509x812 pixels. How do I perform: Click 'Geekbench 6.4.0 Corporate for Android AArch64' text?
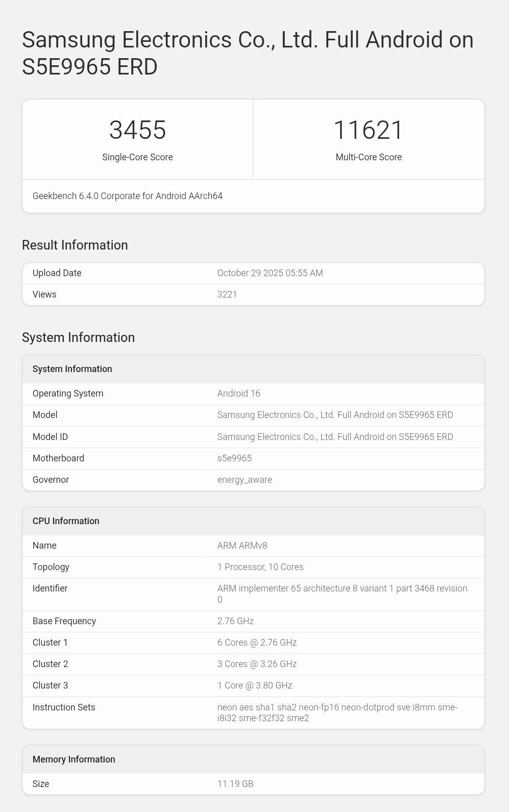(x=128, y=196)
